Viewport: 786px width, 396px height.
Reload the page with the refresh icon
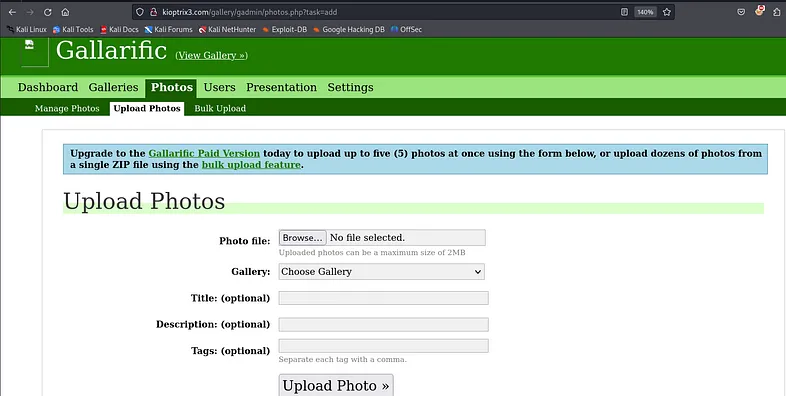click(48, 12)
